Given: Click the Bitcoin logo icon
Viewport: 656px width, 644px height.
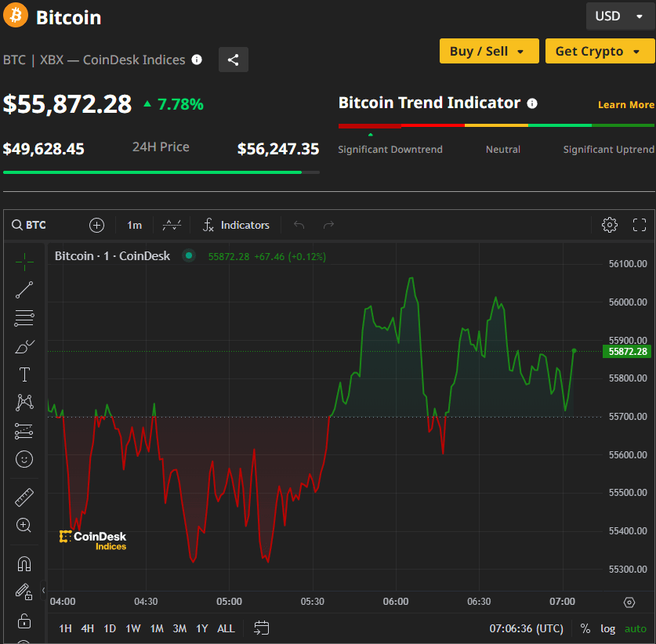Looking at the screenshot, I should click(x=16, y=15).
